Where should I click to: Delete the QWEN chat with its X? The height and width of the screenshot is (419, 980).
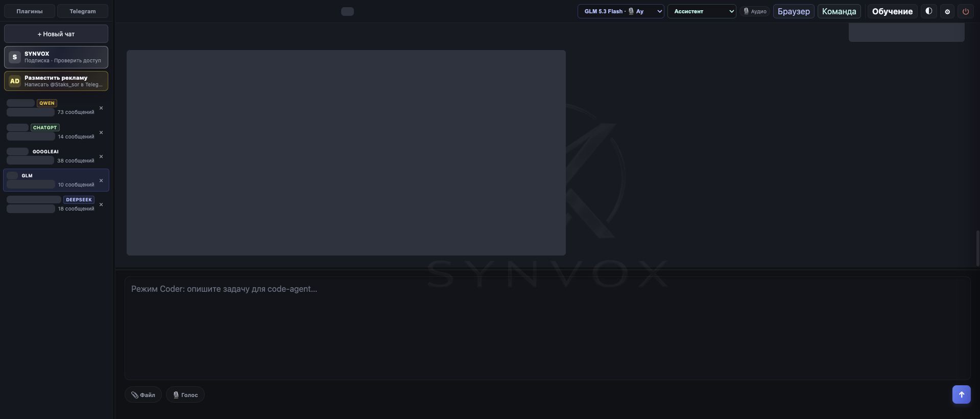coord(101,108)
